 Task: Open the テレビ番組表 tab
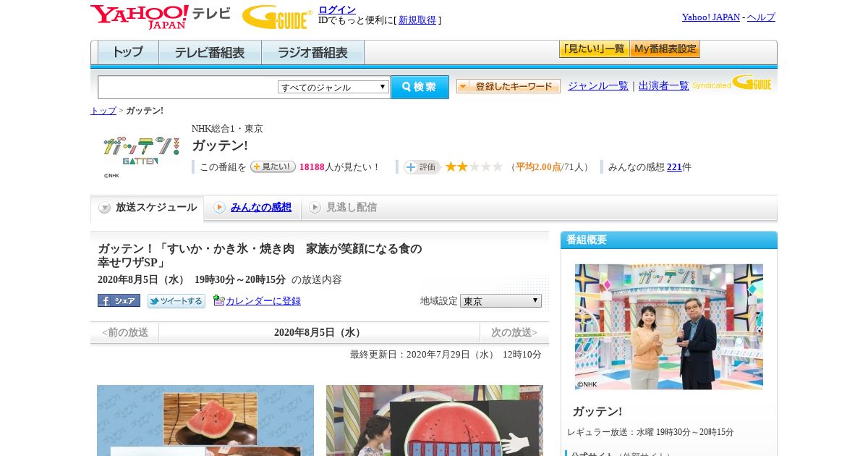[x=210, y=53]
